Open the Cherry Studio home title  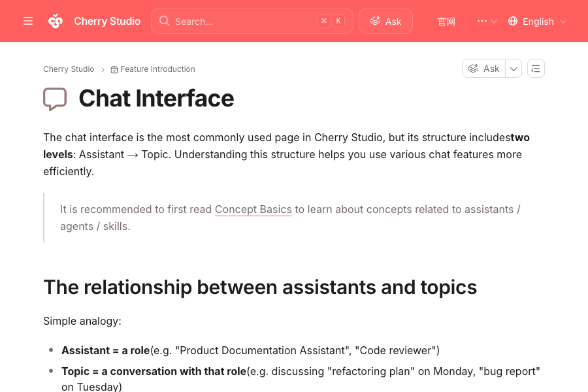(107, 22)
